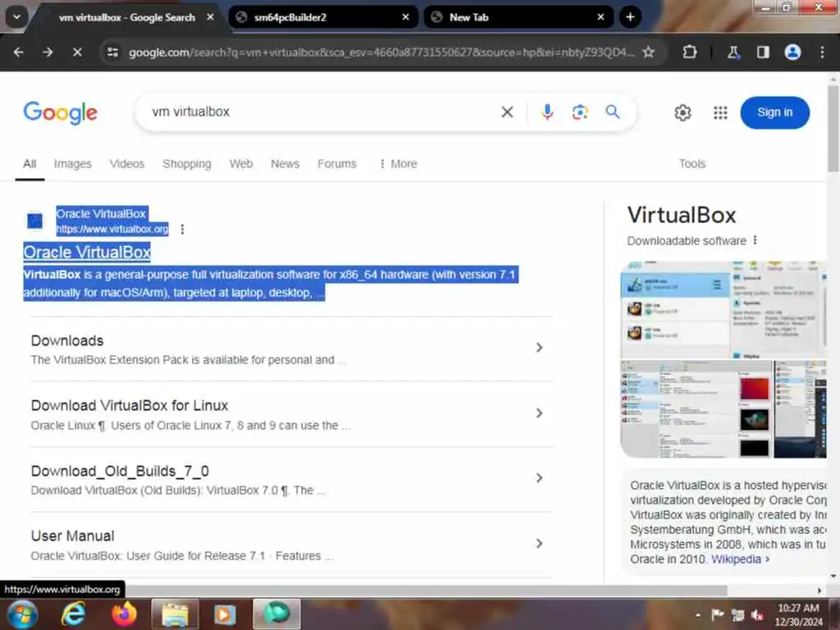
Task: Expand the More search filters menu
Action: (398, 164)
